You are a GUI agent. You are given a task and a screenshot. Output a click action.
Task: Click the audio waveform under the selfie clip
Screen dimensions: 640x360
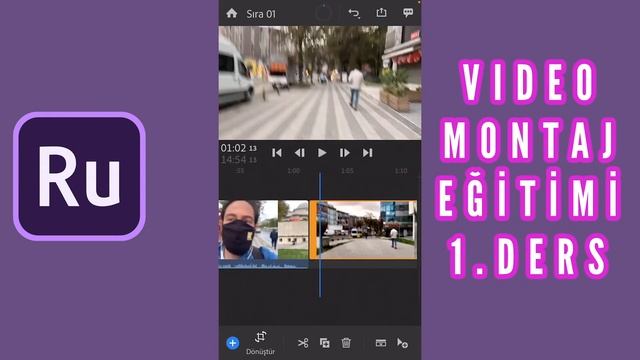(x=263, y=265)
